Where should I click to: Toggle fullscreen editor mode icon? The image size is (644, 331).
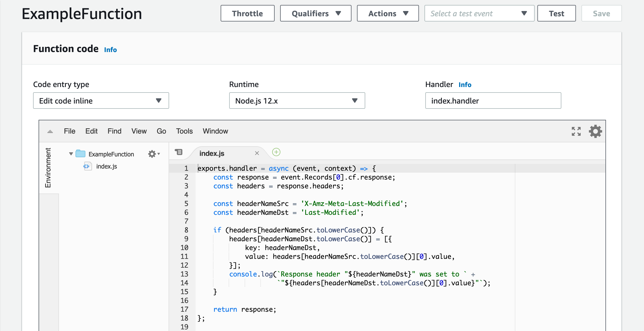[x=576, y=131]
